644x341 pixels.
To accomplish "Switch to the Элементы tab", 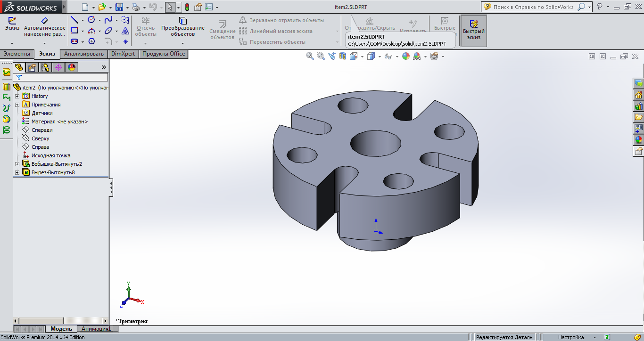I will [x=17, y=54].
